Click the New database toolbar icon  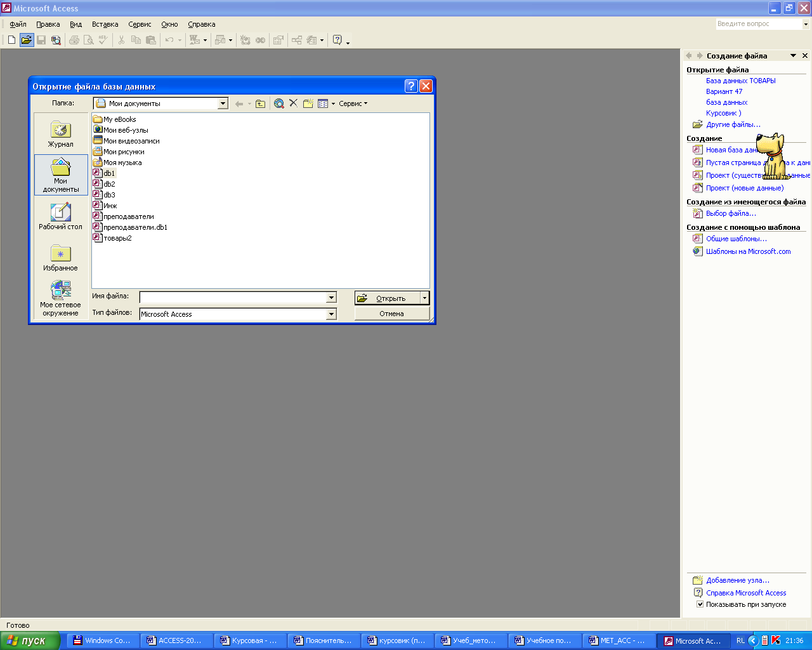click(11, 40)
